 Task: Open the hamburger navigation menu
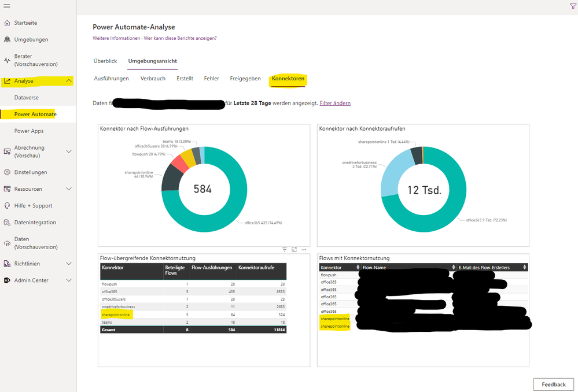point(6,6)
